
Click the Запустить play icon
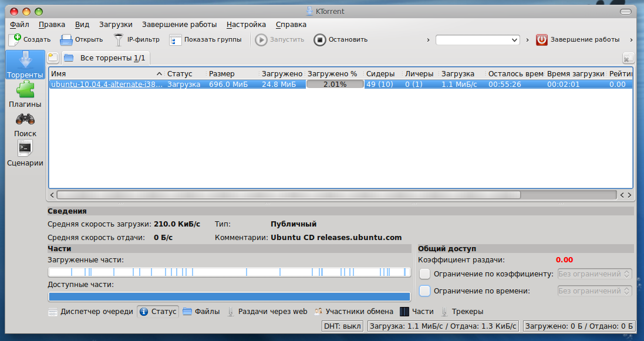pos(261,40)
